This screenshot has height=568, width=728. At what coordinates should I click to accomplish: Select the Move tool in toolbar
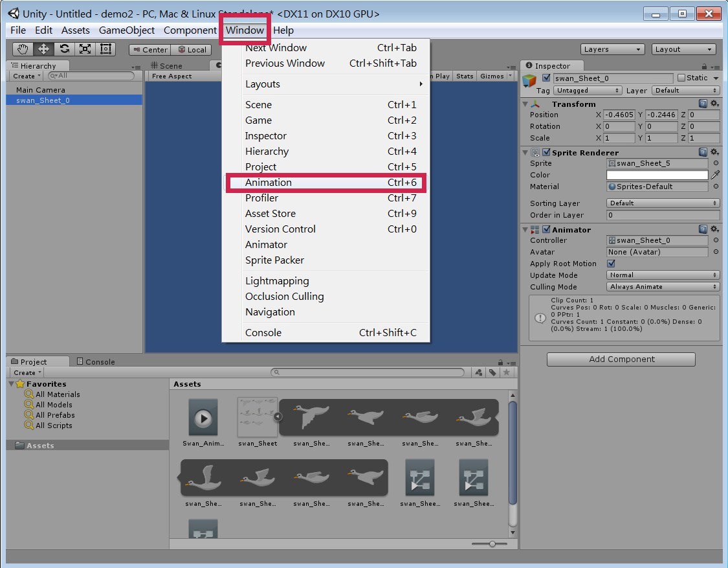click(x=43, y=49)
